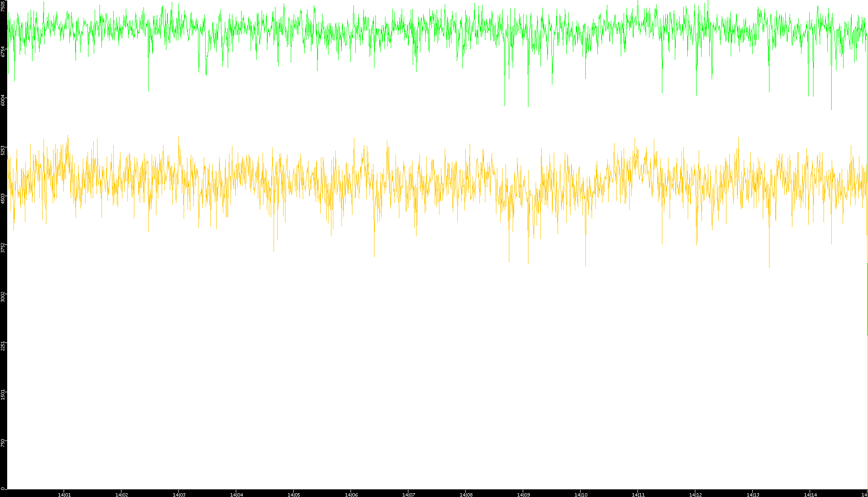
Task: Click the 14:06 time axis label
Action: (351, 495)
